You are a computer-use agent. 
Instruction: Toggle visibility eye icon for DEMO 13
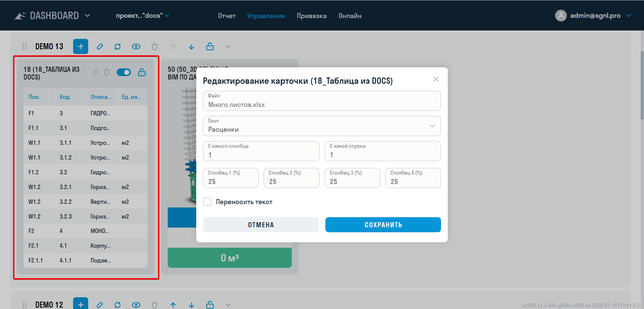136,47
